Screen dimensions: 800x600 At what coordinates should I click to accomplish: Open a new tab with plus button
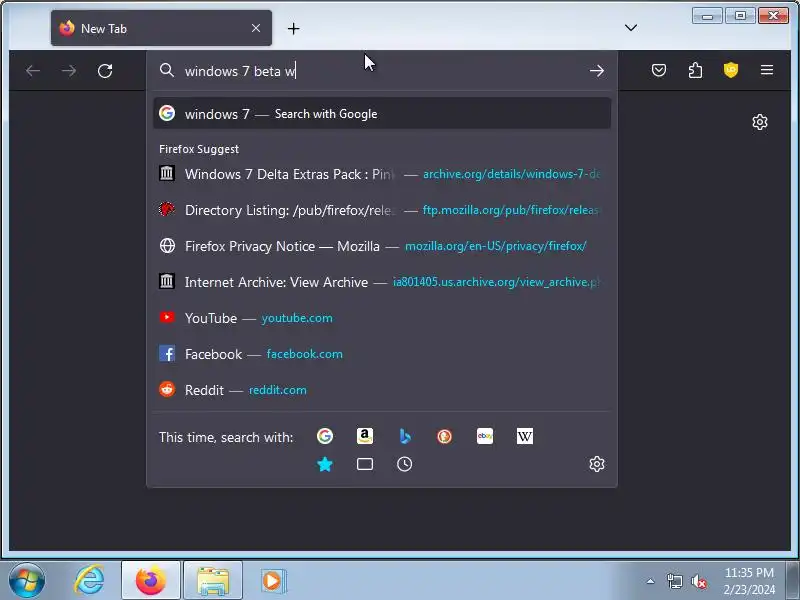(293, 29)
